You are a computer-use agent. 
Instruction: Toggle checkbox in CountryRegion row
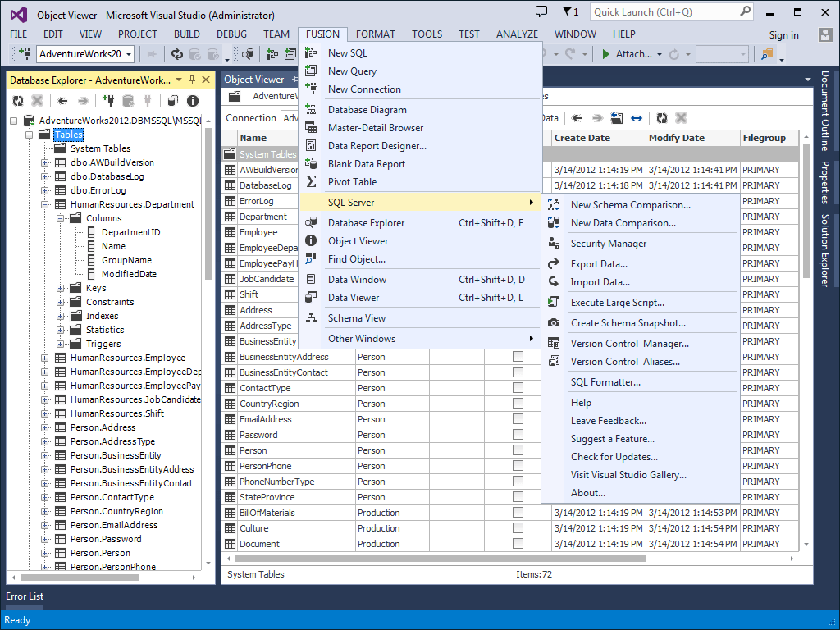pyautogui.click(x=518, y=403)
